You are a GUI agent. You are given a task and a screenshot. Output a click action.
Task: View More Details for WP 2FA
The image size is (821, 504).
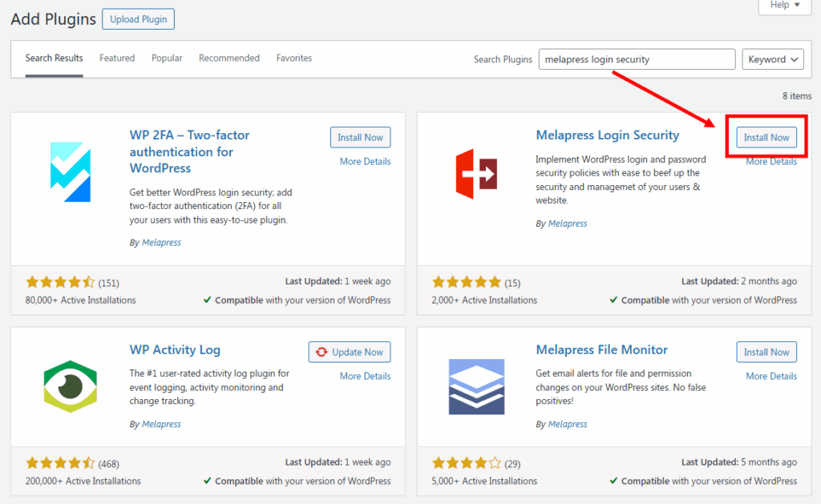click(x=365, y=162)
